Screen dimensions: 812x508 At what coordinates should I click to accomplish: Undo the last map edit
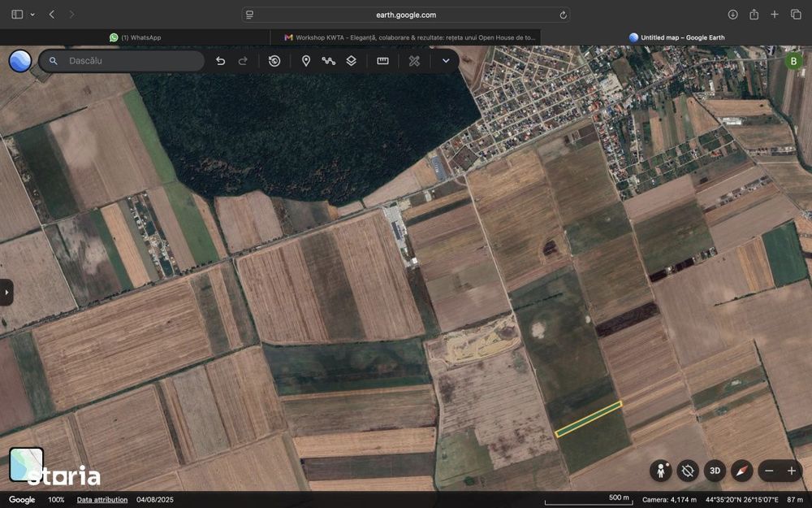tap(220, 61)
